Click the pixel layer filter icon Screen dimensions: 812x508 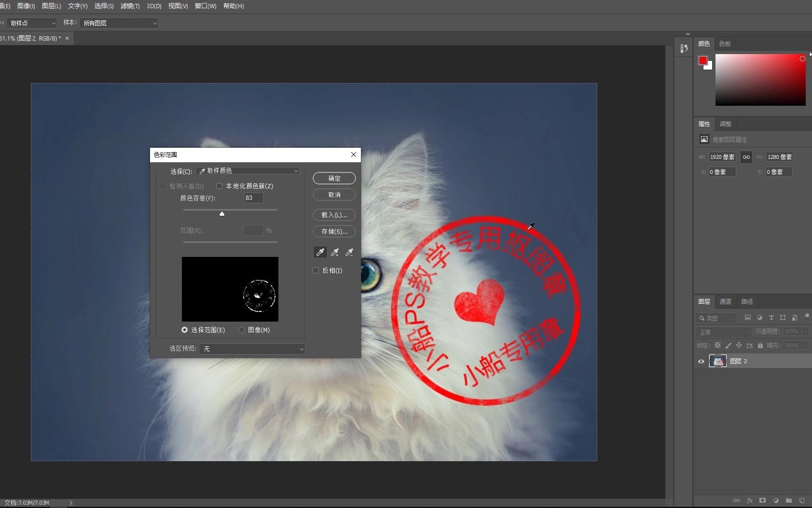point(748,318)
